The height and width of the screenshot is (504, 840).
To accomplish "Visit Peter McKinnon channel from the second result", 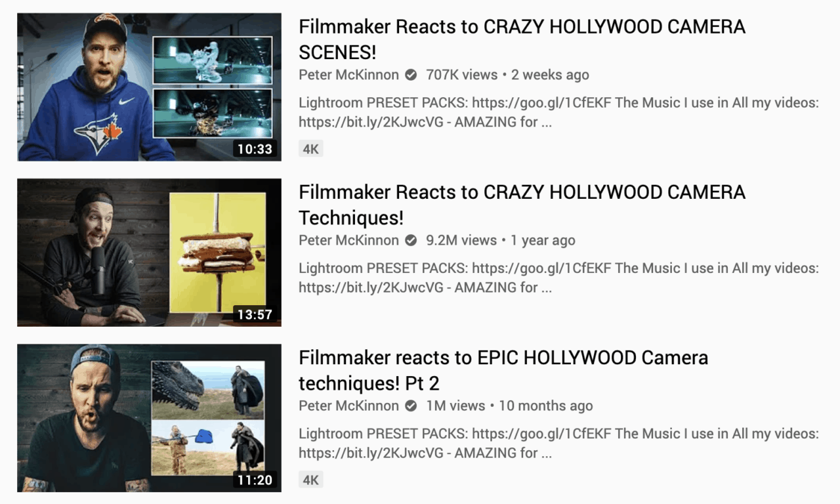I will (348, 240).
